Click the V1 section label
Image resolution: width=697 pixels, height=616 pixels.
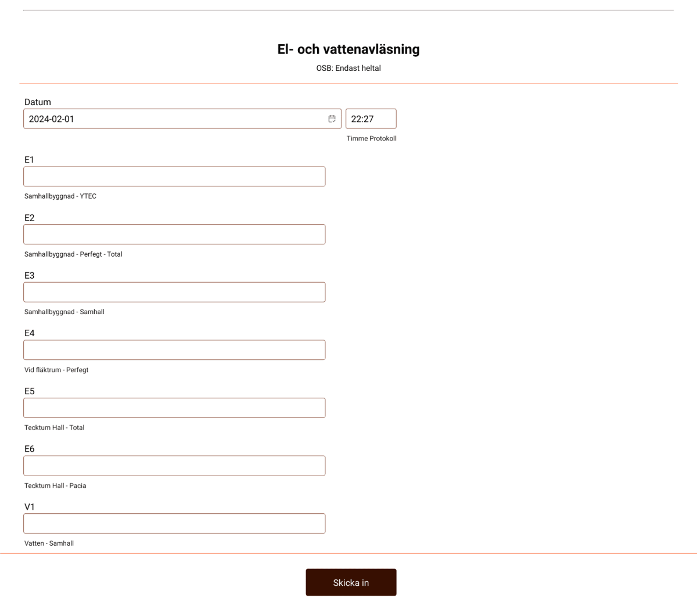29,507
